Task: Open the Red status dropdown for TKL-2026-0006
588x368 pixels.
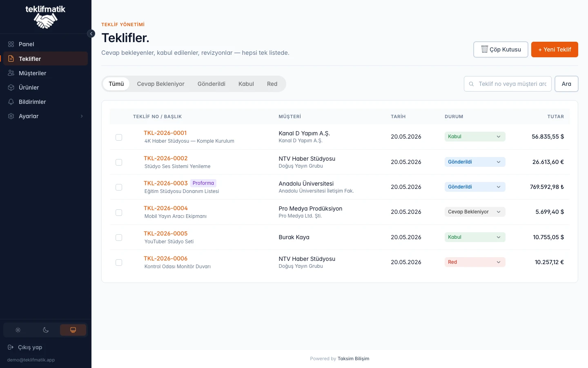Action: [475, 262]
